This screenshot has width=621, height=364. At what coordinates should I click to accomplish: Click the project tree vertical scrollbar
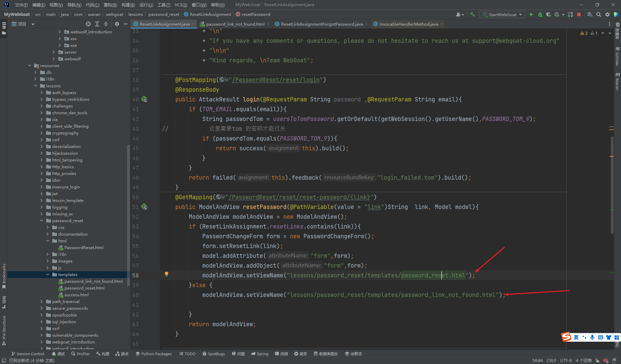(x=128, y=216)
